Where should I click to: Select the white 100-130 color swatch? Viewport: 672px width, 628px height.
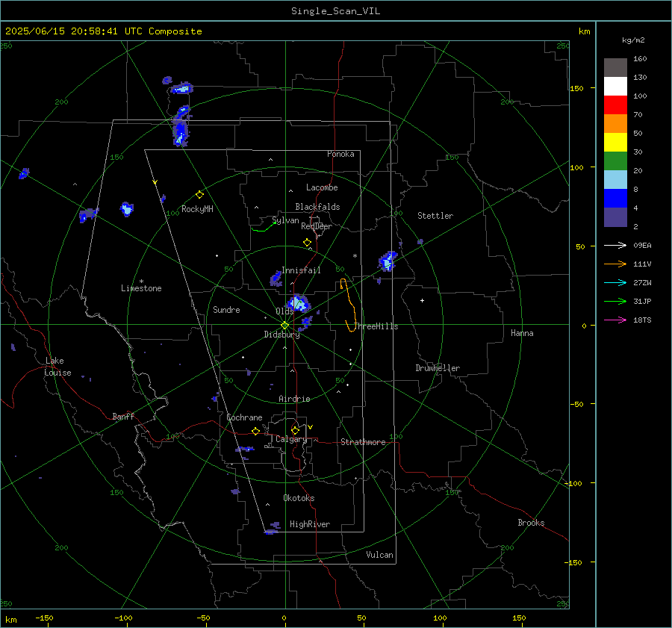(x=615, y=86)
